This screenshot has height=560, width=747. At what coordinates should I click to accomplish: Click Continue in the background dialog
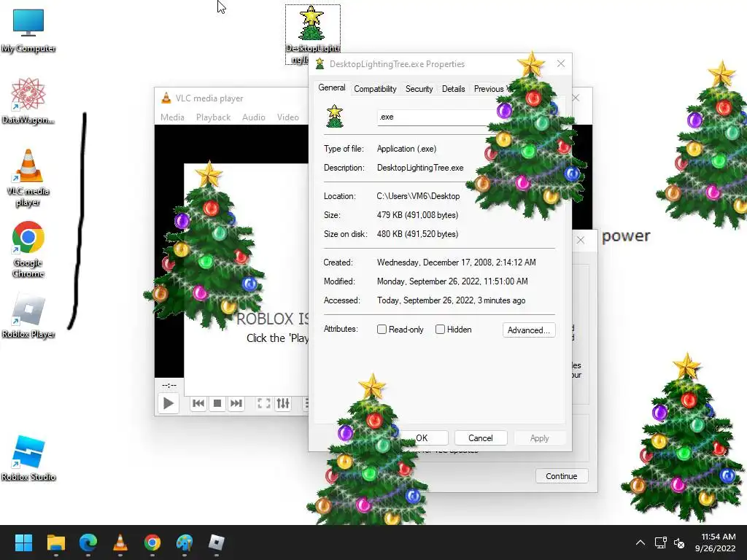point(561,476)
